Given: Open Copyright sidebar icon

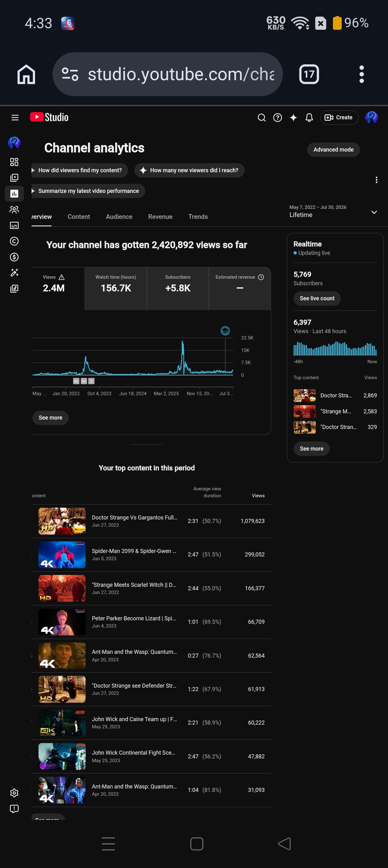Looking at the screenshot, I should [x=14, y=241].
